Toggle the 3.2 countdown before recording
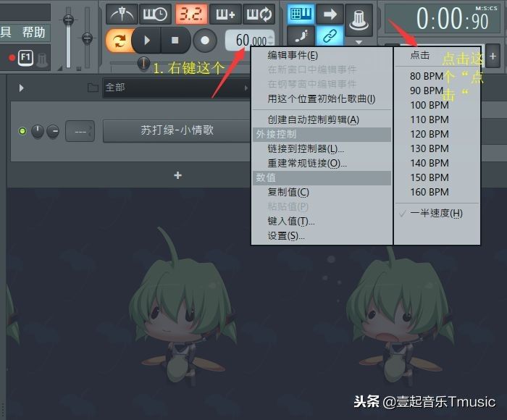This screenshot has height=420, width=507. 191,14
